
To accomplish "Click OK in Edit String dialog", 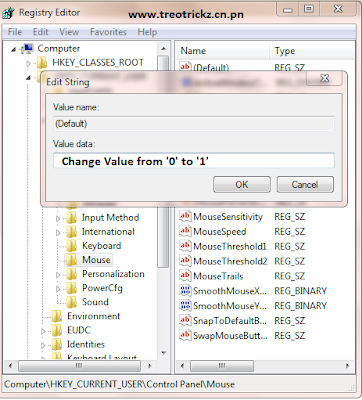I will 242,184.
